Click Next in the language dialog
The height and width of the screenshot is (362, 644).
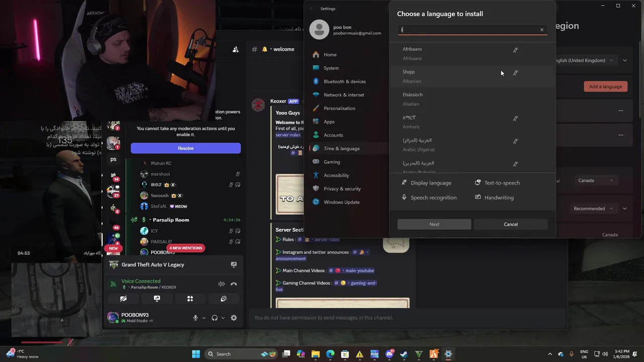434,224
